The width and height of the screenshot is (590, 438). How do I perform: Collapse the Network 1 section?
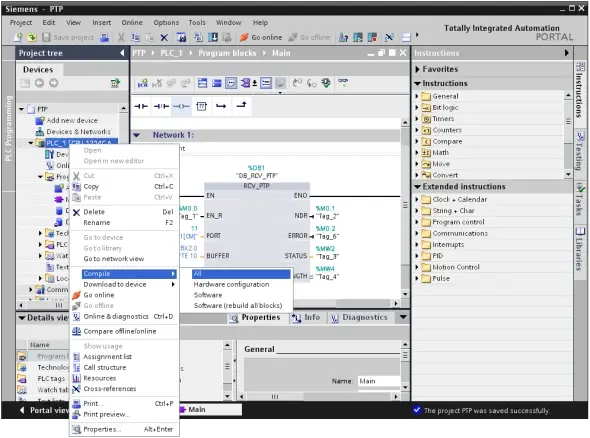coord(137,135)
